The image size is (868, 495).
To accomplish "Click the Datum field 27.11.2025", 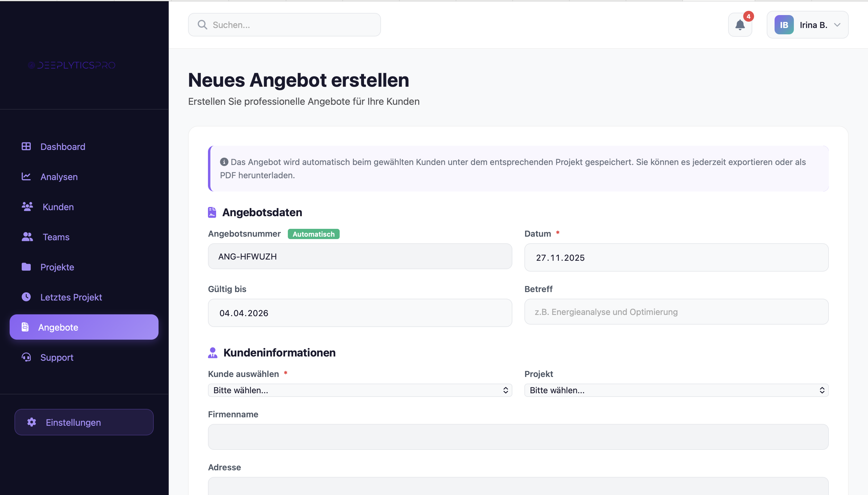I will (x=676, y=257).
